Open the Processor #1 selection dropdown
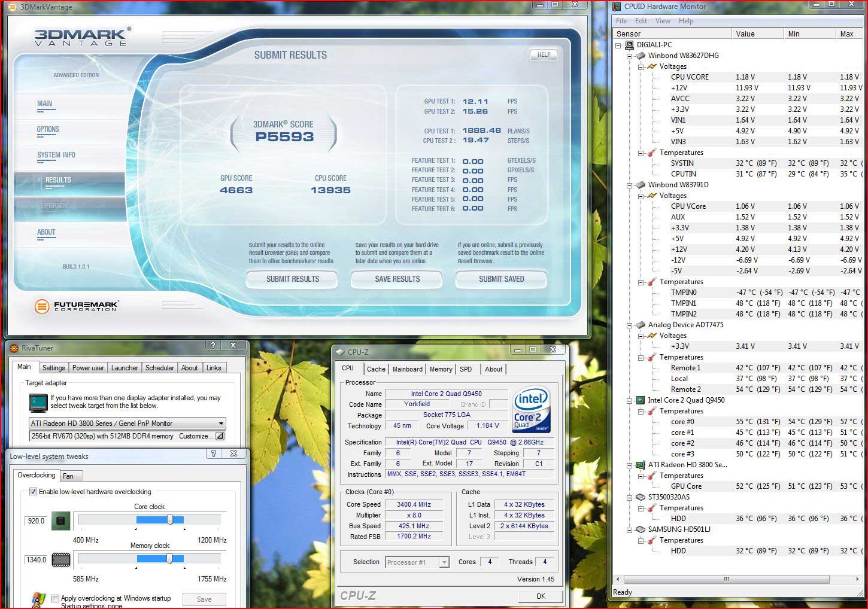The height and width of the screenshot is (609, 868). tap(444, 562)
